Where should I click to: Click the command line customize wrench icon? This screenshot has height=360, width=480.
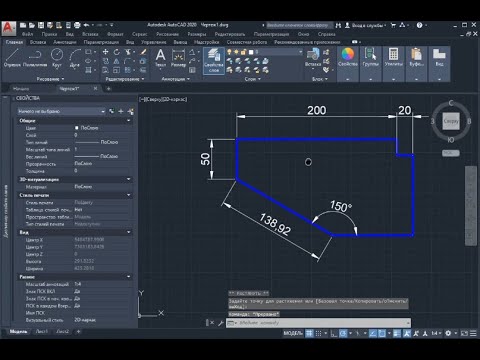click(220, 323)
